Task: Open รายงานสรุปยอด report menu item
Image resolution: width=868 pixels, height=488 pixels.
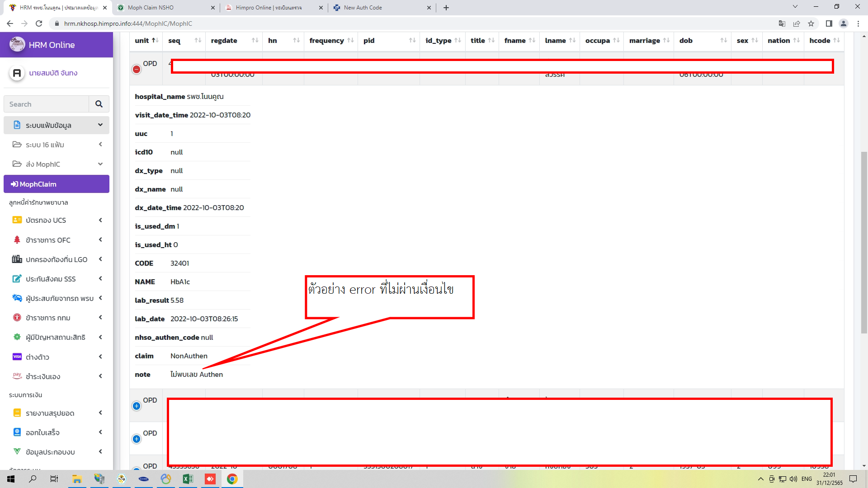Action: click(50, 413)
